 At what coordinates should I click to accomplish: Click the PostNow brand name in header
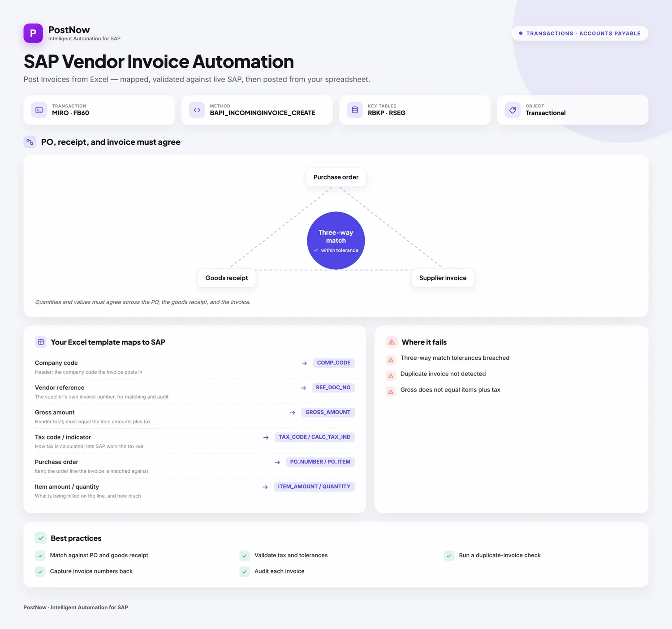tap(69, 30)
